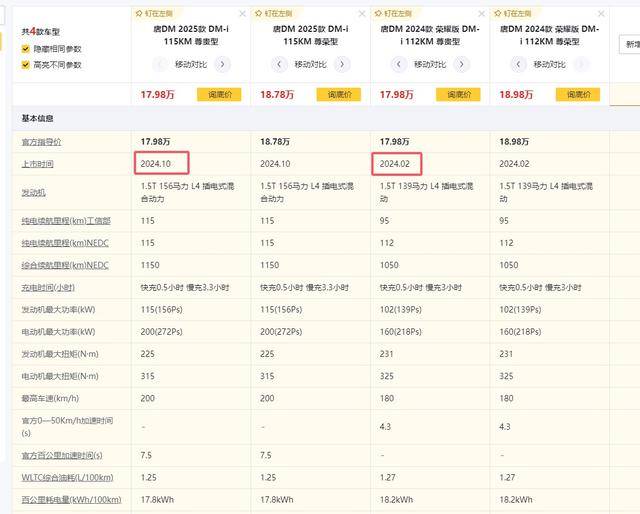The width and height of the screenshot is (640, 514).
Task: Open the 综合续航里程(km)NEDC link
Action: coord(65,265)
